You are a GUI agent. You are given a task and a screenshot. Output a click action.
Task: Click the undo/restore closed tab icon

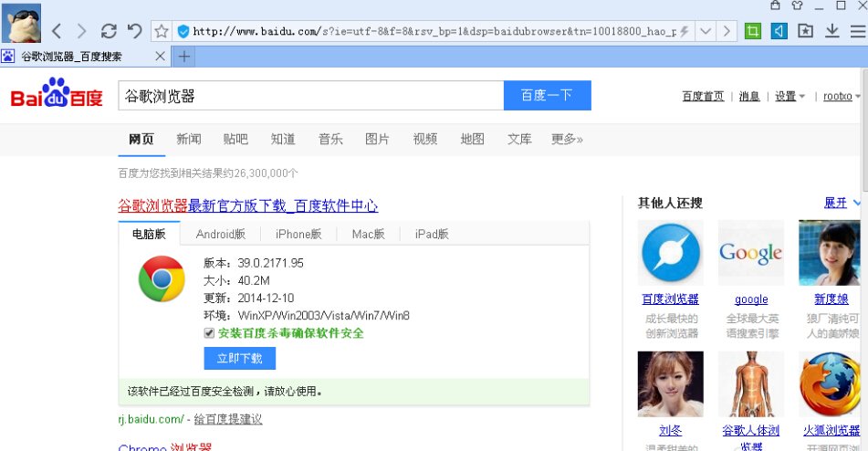(x=134, y=31)
